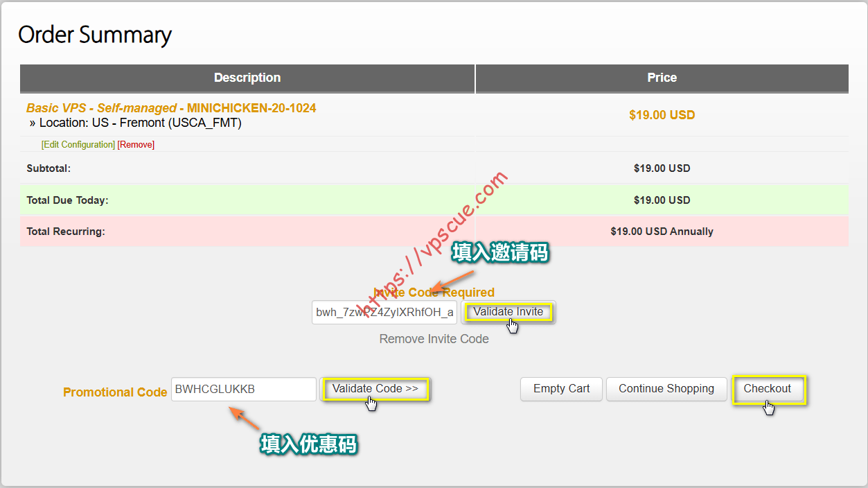Click Continue Shopping button
Screen dimensions: 868x488
(x=666, y=389)
